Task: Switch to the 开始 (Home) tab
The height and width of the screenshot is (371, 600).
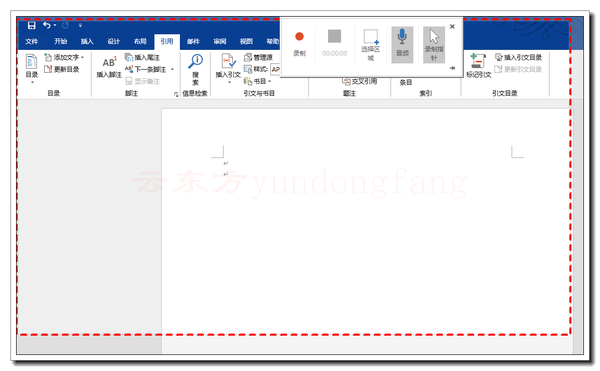Action: click(60, 41)
